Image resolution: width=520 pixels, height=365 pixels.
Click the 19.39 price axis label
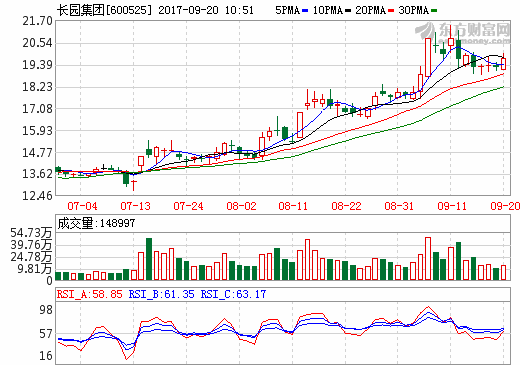click(x=37, y=65)
